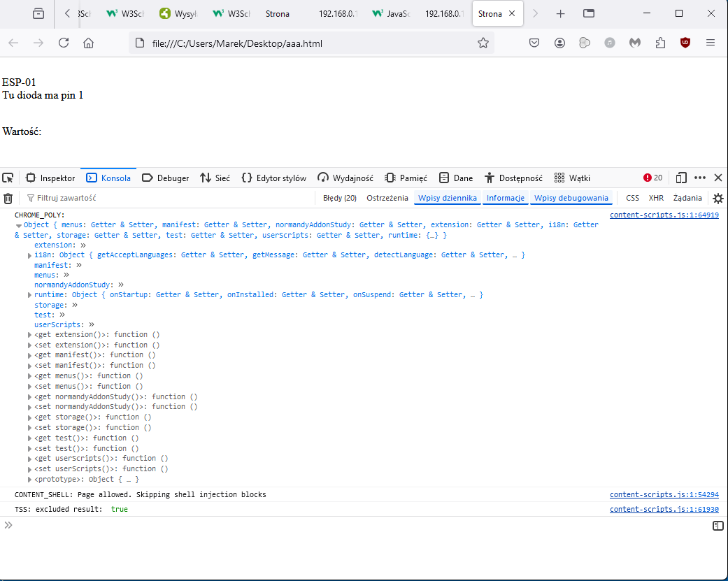Toggle the XHR filter
This screenshot has height=581, width=728.
656,198
